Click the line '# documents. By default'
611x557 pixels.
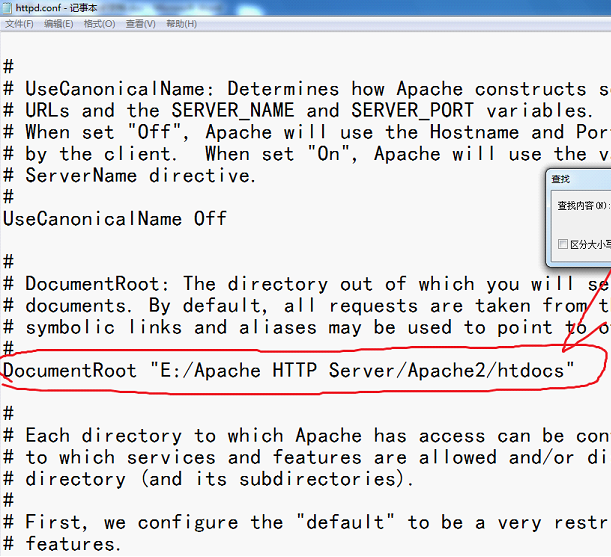(x=307, y=306)
